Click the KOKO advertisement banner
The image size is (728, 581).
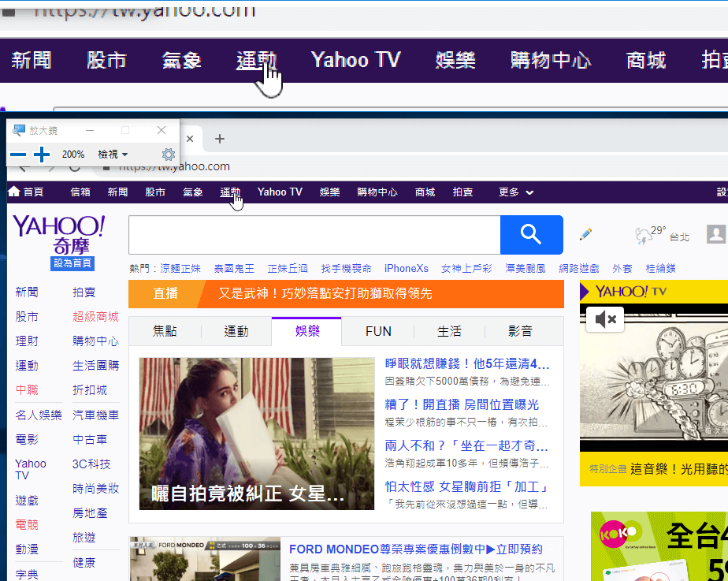659,546
